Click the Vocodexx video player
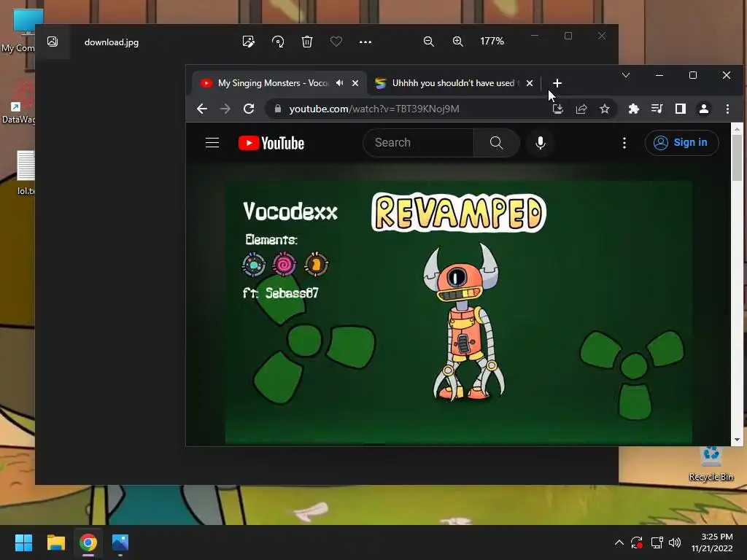747x560 pixels. (458, 312)
